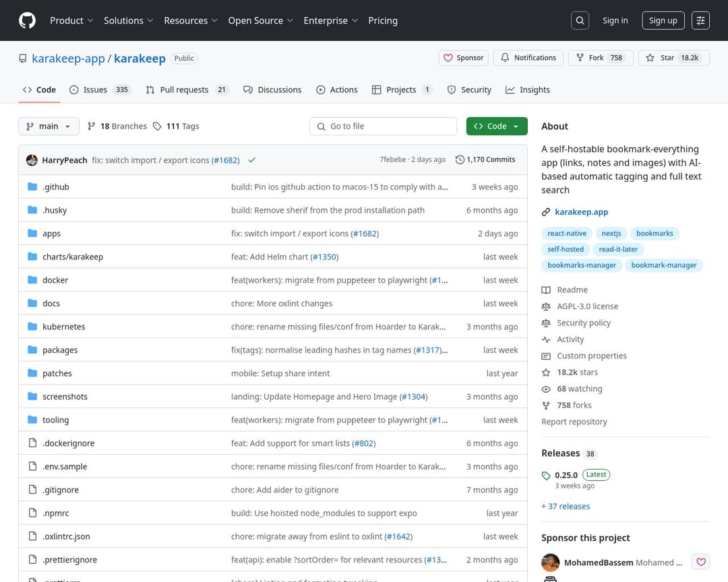Open the appearance settings sliders icon
The height and width of the screenshot is (582, 728).
700,20
